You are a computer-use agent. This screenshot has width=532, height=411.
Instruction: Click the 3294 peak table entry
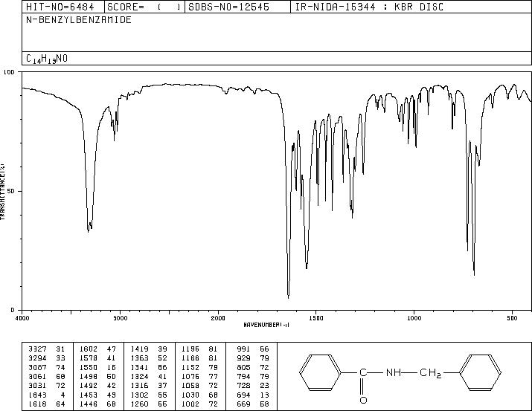pyautogui.click(x=46, y=358)
